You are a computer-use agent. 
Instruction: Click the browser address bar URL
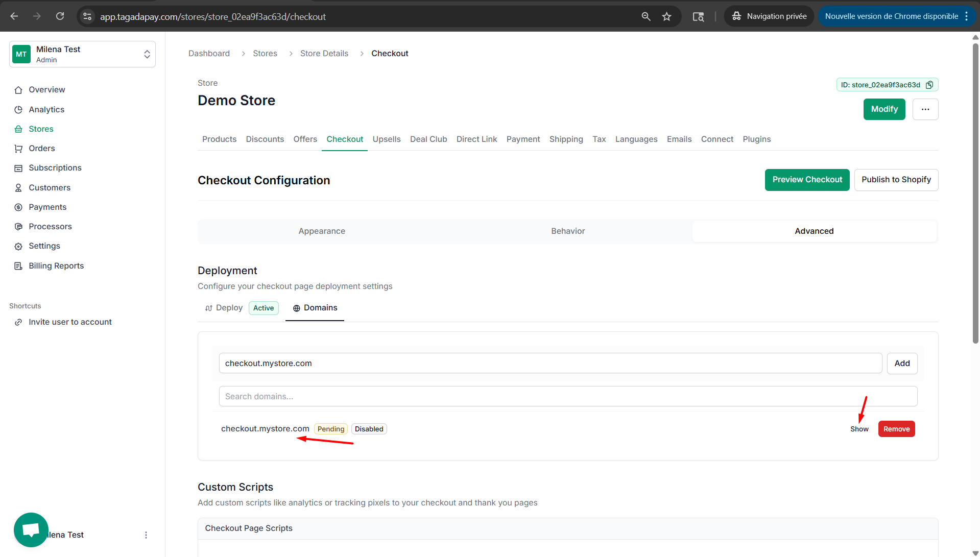pos(212,17)
